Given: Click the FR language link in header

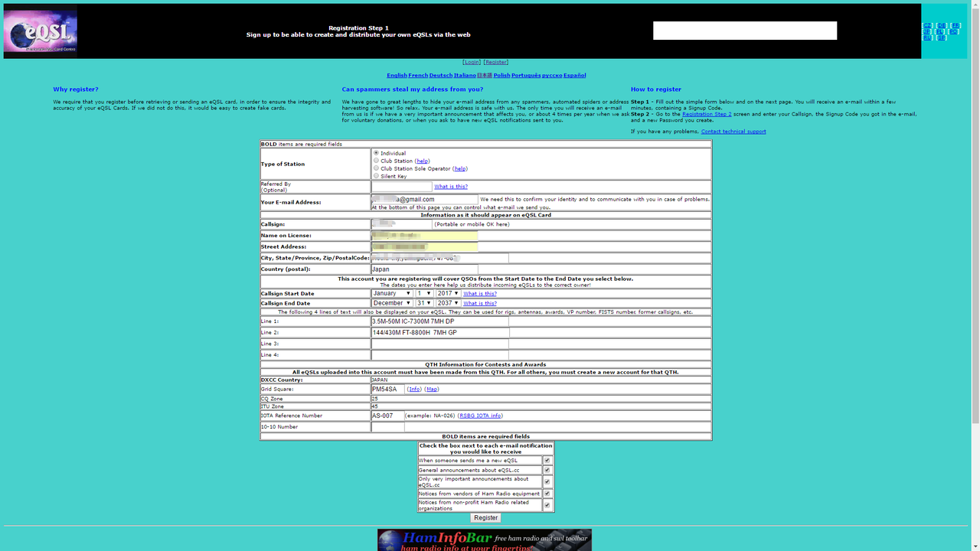Looking at the screenshot, I should click(x=955, y=25).
